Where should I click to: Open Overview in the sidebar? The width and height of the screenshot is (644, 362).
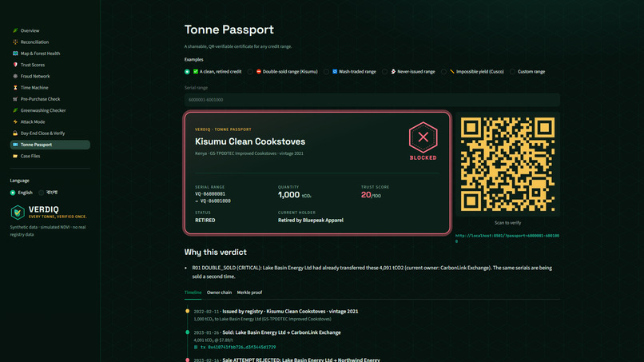[50, 30]
